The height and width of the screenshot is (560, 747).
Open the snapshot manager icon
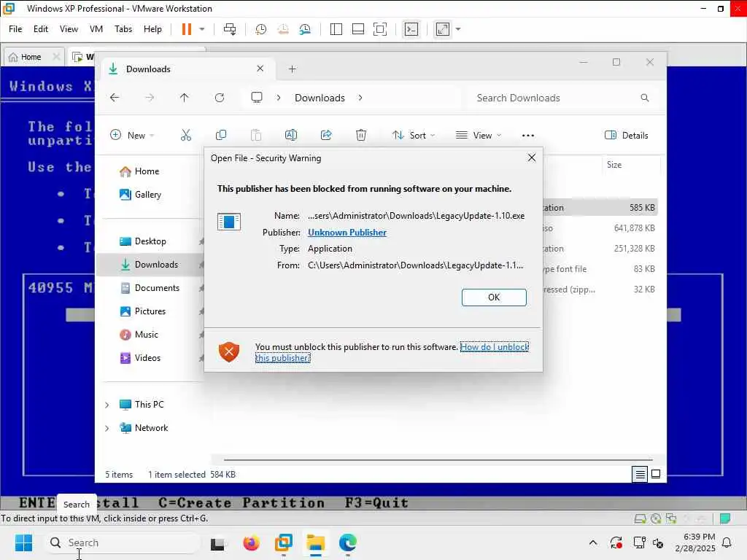[x=305, y=29]
